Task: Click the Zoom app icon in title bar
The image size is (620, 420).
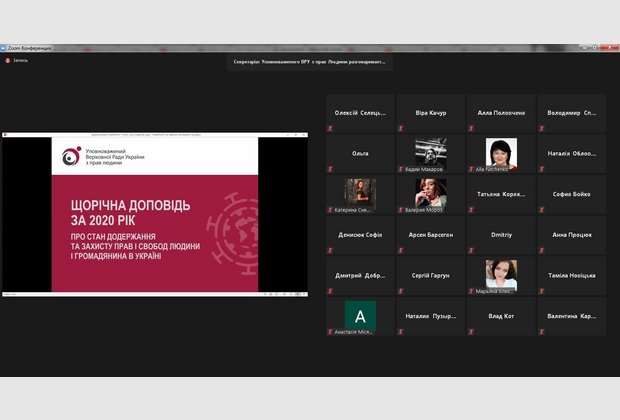Action: [4, 48]
